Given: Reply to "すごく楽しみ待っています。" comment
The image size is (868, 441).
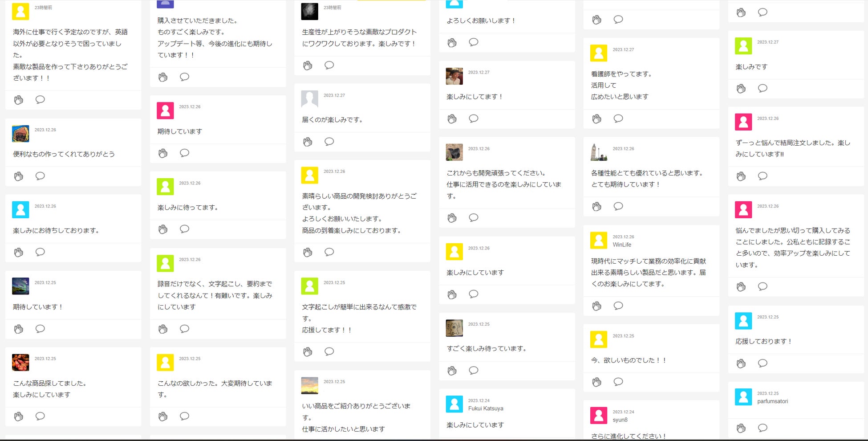Looking at the screenshot, I should coord(474,370).
